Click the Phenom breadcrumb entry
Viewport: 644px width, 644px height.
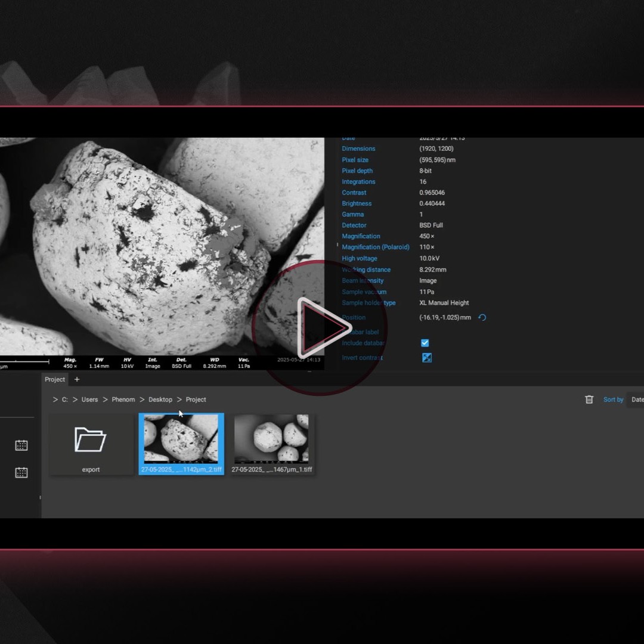point(123,400)
